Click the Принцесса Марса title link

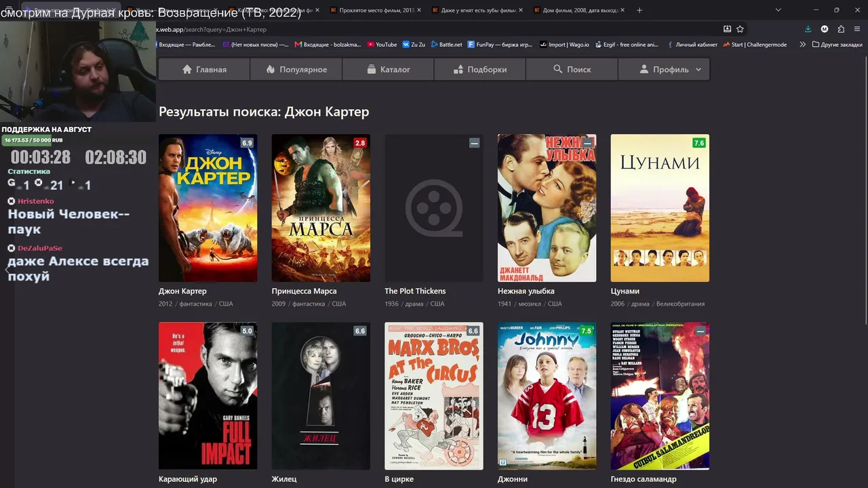pos(304,291)
